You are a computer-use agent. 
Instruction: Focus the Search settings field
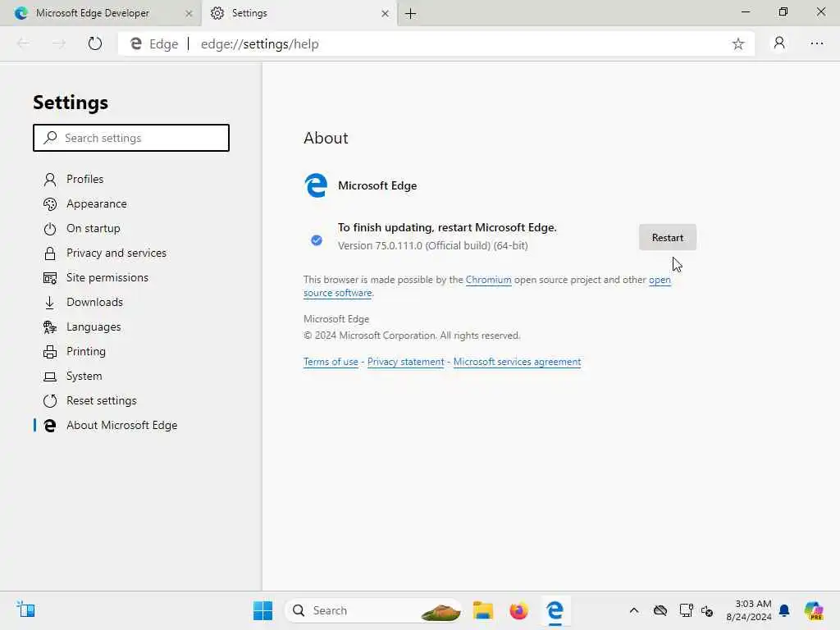pos(131,138)
